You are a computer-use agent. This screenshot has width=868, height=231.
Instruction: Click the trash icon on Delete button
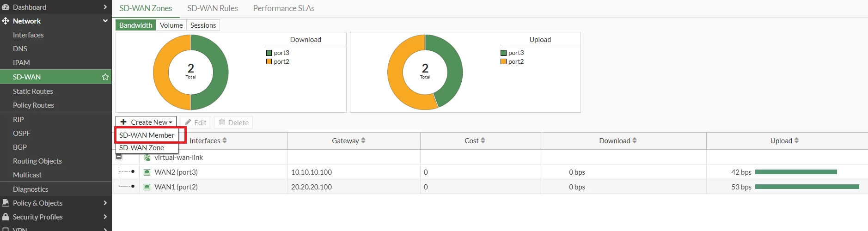[222, 122]
